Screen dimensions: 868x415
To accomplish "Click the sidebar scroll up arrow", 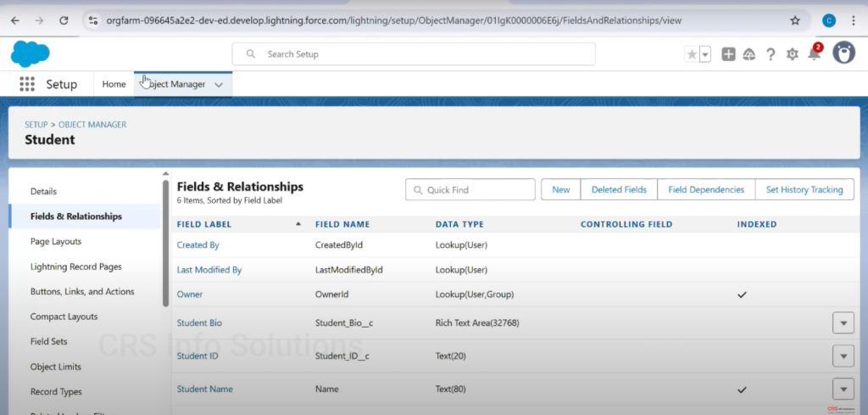I will (165, 174).
